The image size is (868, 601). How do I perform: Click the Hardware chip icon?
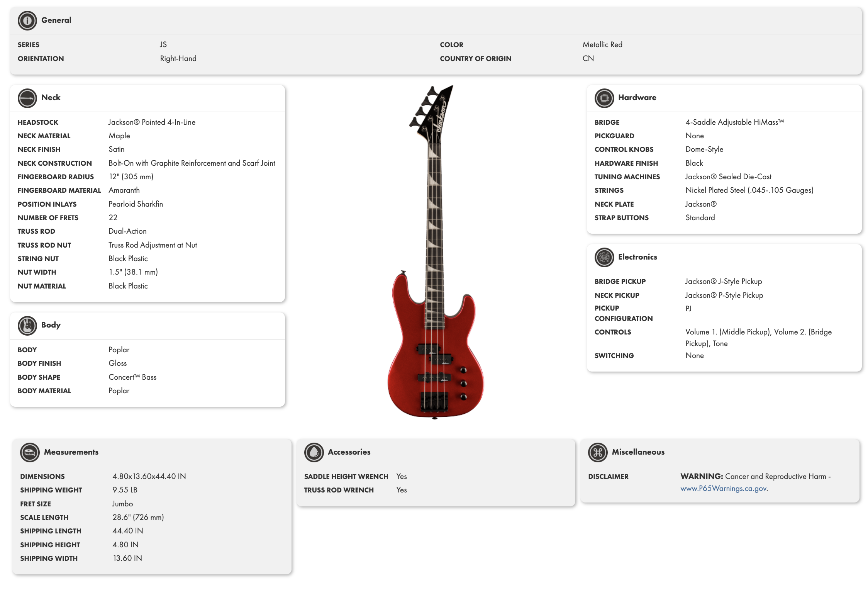click(604, 98)
